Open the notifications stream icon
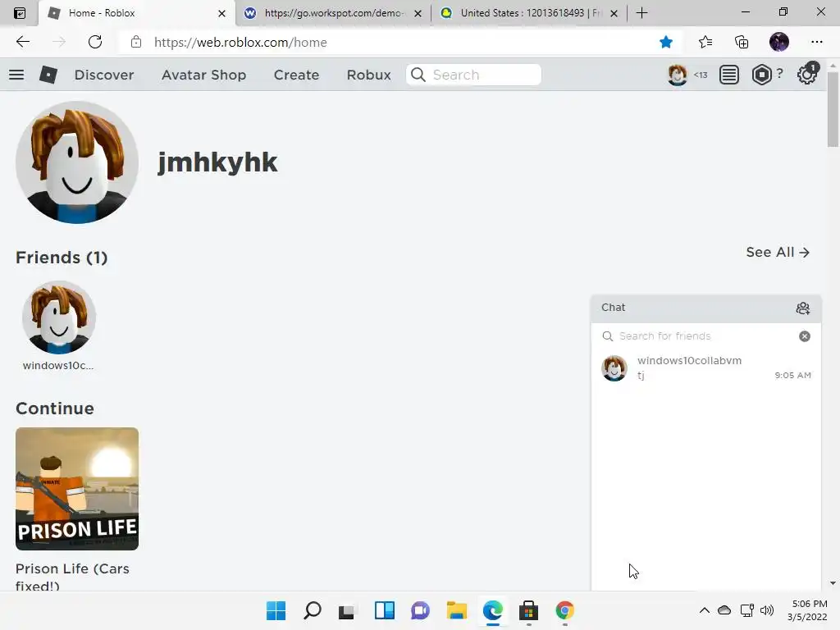 click(x=728, y=75)
